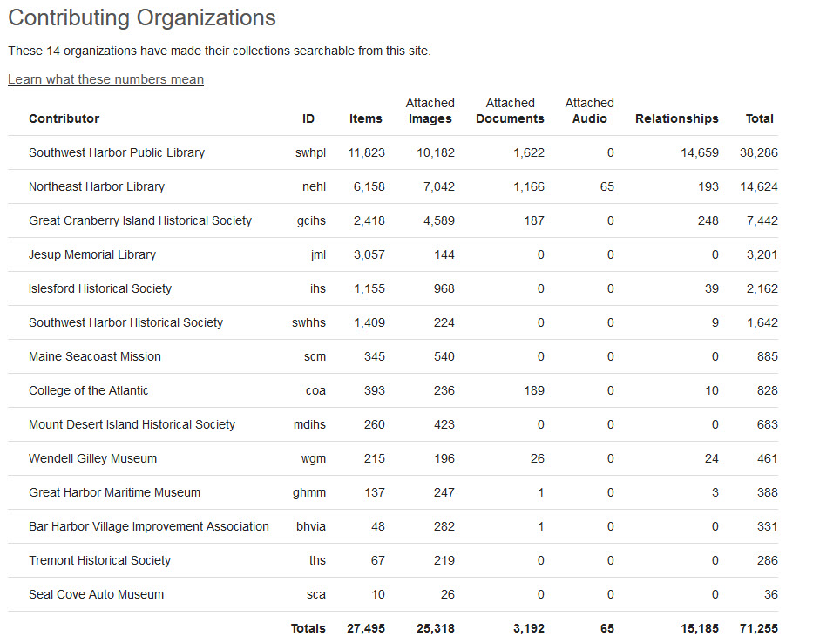Click the 7,442 total value
This screenshot has height=643, width=840.
762,220
